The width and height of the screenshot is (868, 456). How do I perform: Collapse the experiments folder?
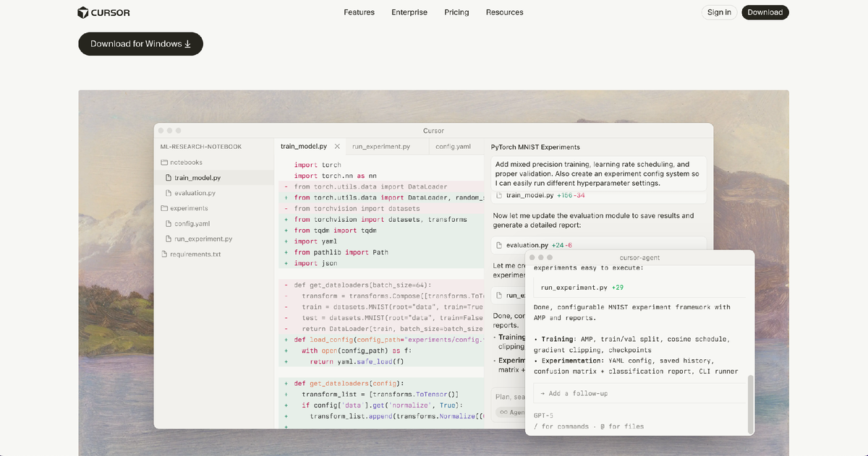[x=214, y=208]
